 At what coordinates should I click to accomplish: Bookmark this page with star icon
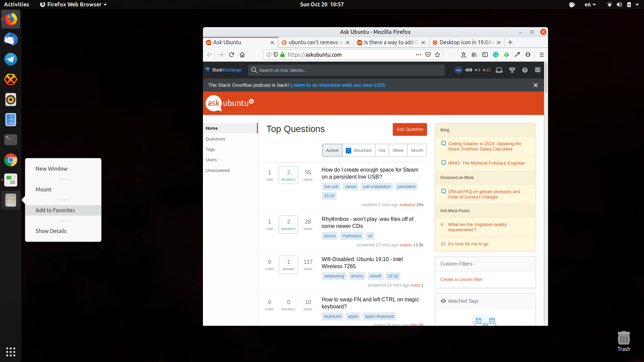click(437, 55)
